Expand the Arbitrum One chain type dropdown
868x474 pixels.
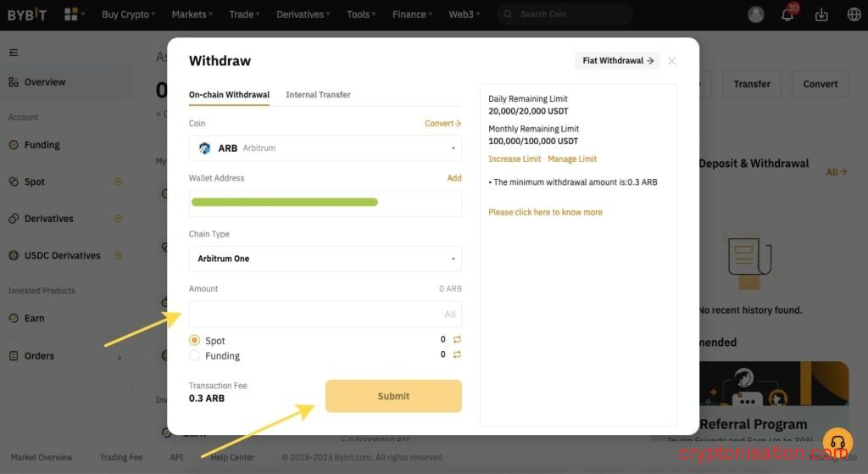325,259
